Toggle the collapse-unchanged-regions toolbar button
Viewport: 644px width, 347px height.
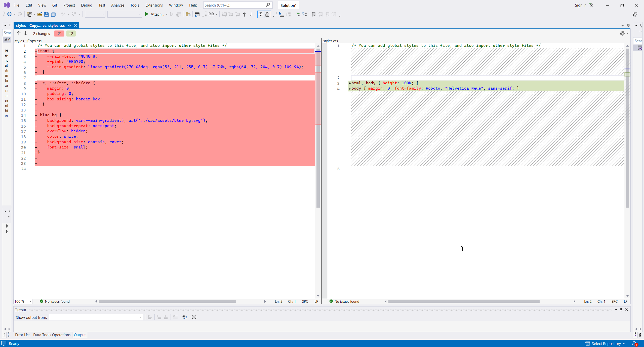pyautogui.click(x=260, y=14)
